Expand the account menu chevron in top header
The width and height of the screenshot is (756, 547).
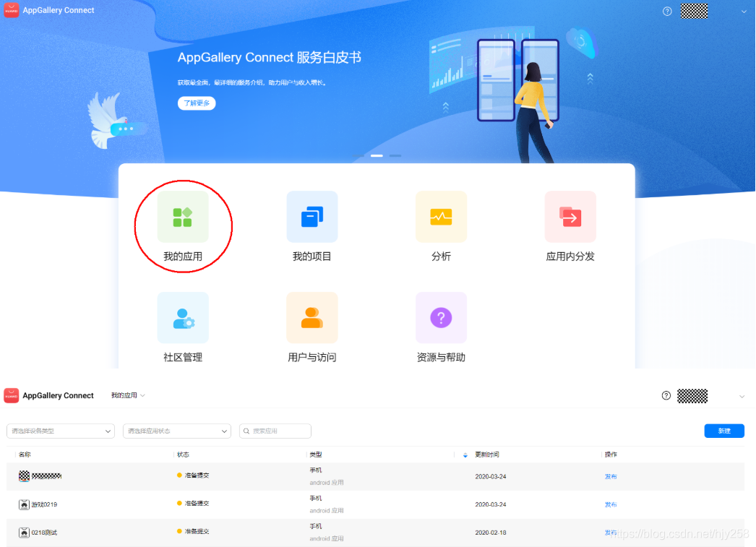click(x=744, y=12)
